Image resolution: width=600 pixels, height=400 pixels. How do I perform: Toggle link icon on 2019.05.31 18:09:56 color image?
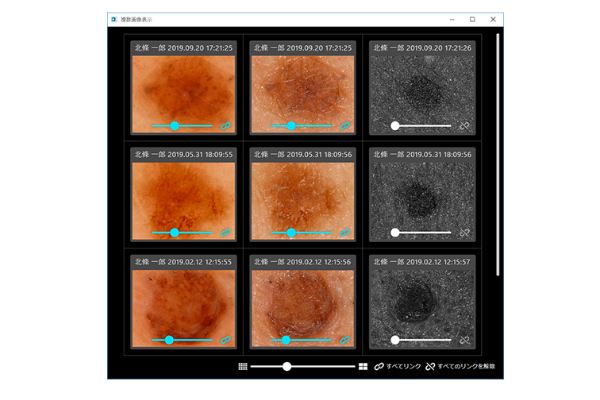[346, 233]
